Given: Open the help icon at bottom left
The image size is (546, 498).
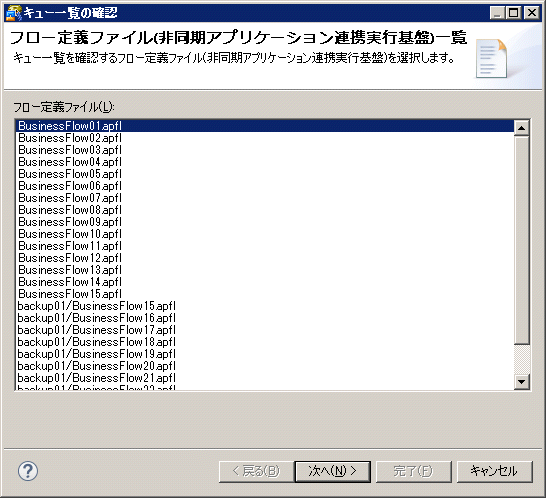Looking at the screenshot, I should [28, 471].
